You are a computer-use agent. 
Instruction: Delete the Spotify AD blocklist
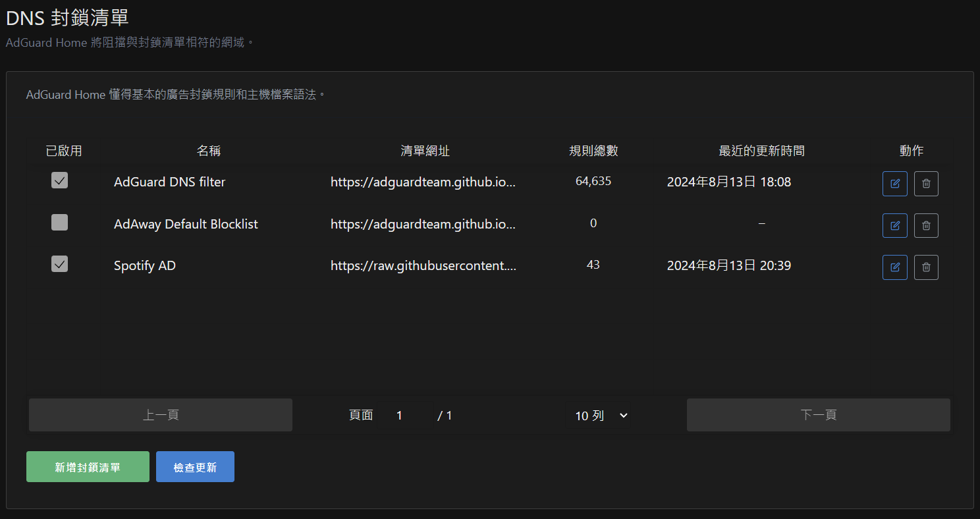926,267
